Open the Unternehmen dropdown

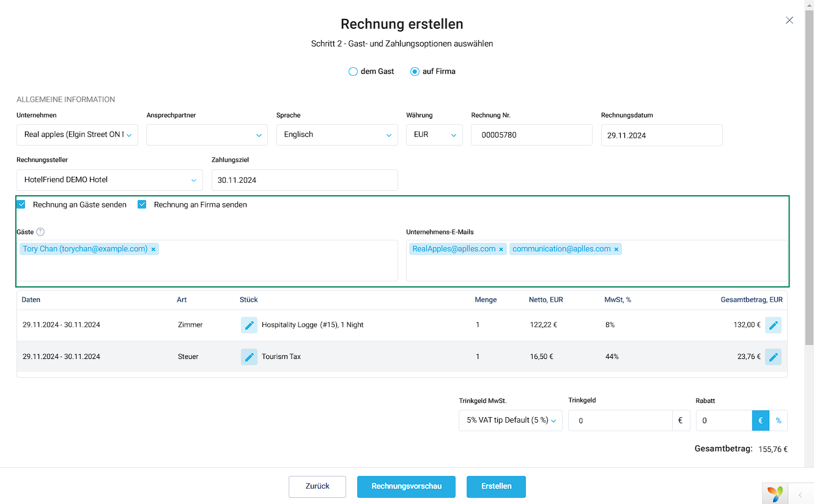point(77,135)
